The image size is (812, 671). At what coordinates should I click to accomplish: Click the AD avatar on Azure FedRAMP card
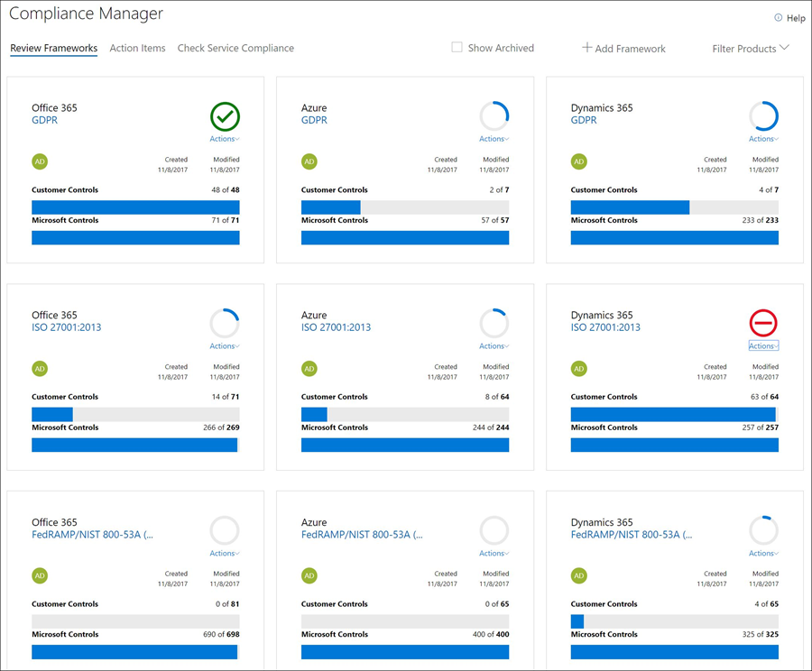[309, 575]
